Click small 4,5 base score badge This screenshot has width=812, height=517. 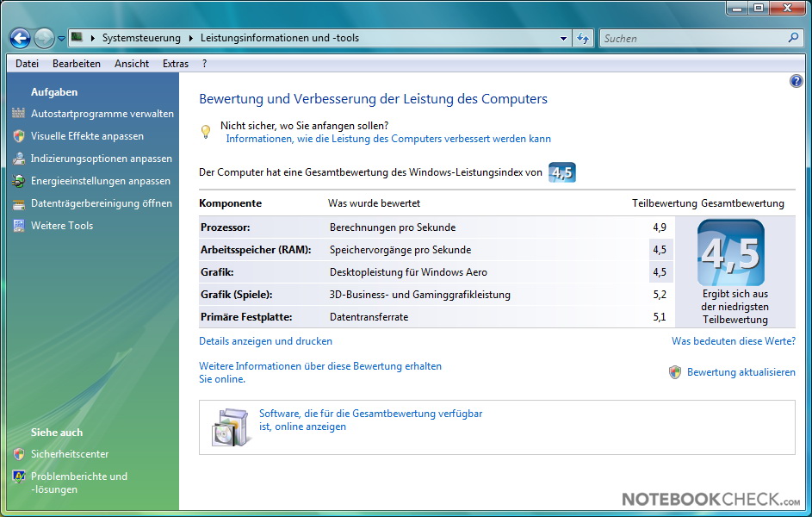(562, 172)
